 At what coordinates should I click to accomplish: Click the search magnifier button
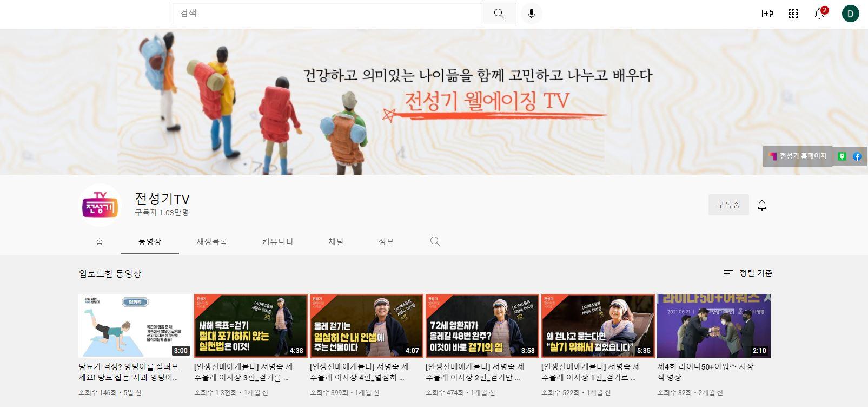(x=499, y=14)
